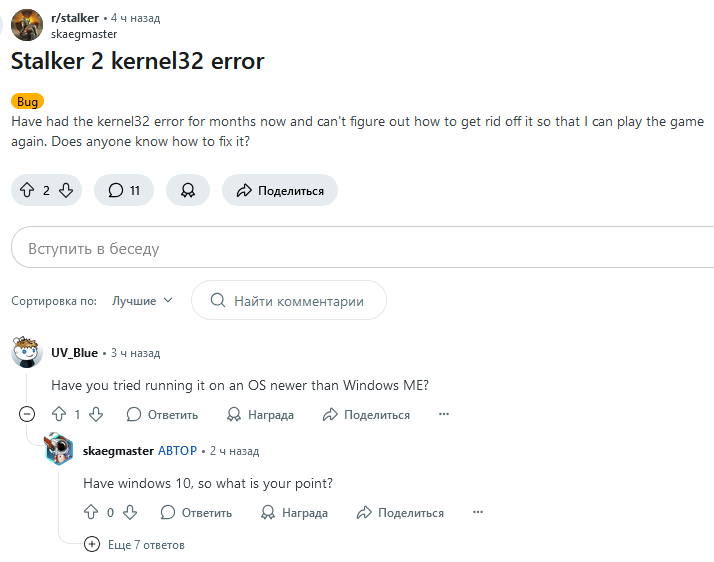Upvote UV_Blue's comment
Screen dimensions: 714x562
[x=58, y=414]
